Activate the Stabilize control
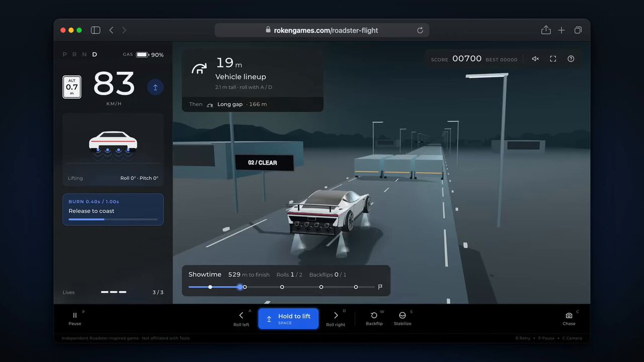This screenshot has height=362, width=644. coord(402,319)
